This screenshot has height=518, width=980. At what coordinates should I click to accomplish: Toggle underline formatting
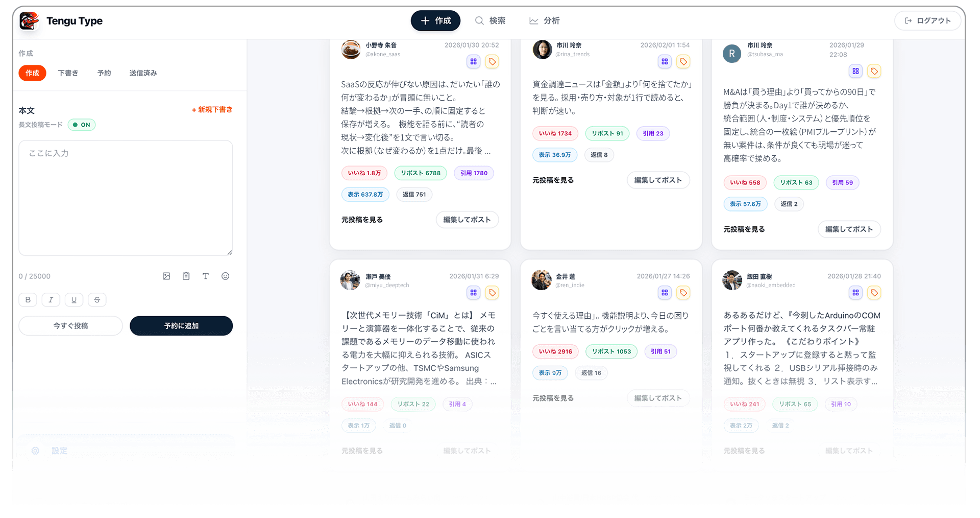click(x=74, y=300)
